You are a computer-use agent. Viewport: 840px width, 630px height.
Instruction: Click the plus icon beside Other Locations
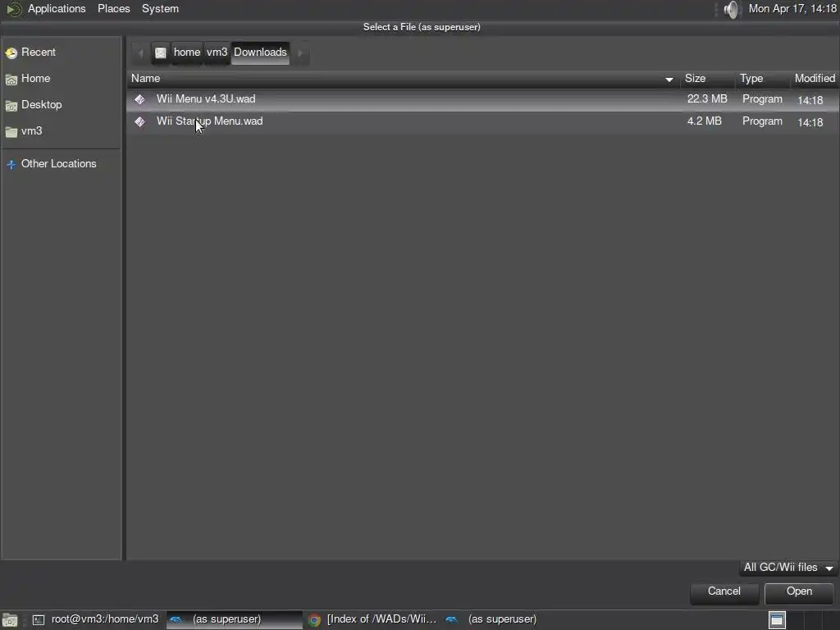(11, 165)
